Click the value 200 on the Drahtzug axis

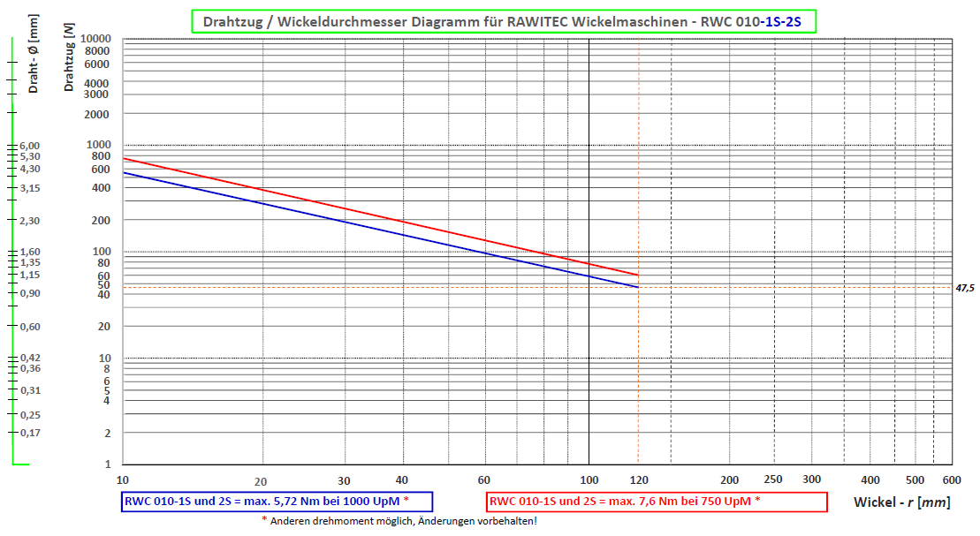click(101, 221)
